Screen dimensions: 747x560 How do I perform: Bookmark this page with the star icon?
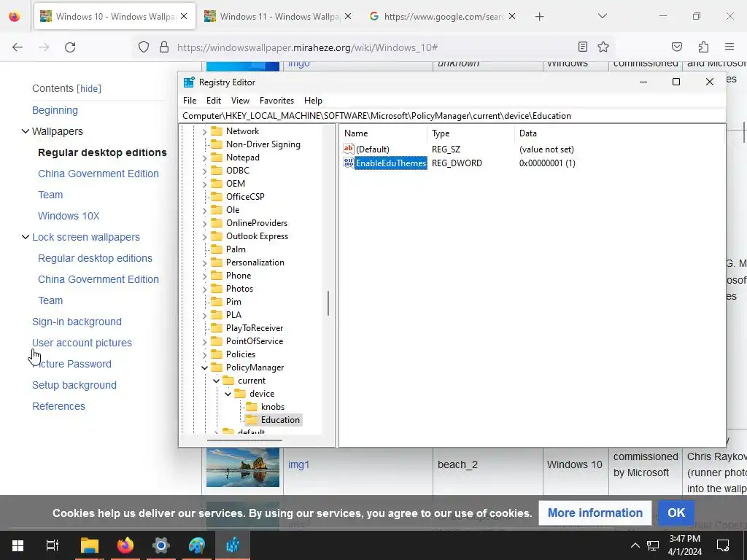603,47
